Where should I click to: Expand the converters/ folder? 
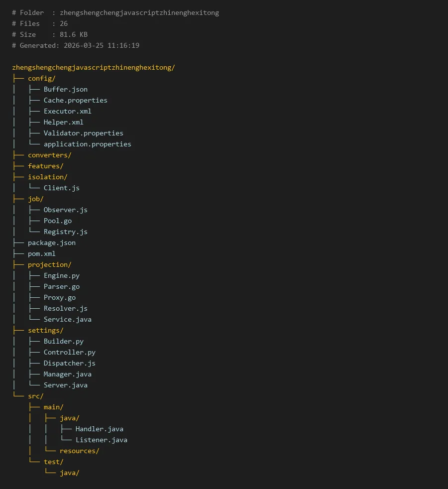49,155
